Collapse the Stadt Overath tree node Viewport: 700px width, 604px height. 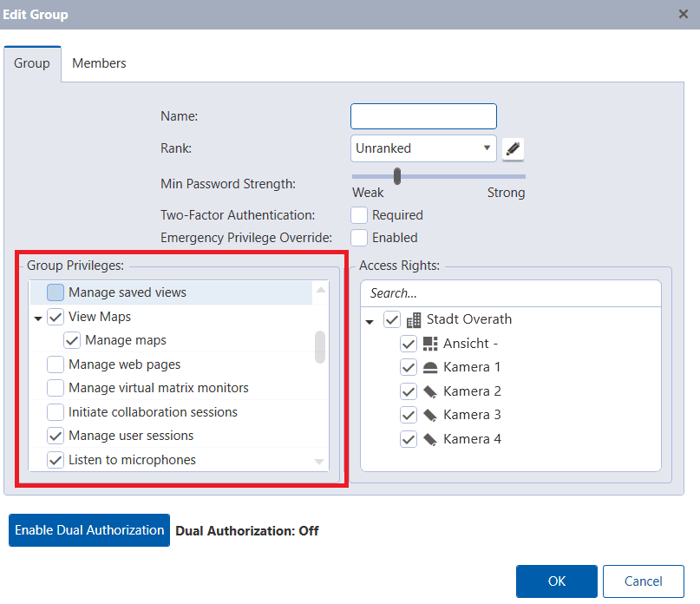[370, 321]
